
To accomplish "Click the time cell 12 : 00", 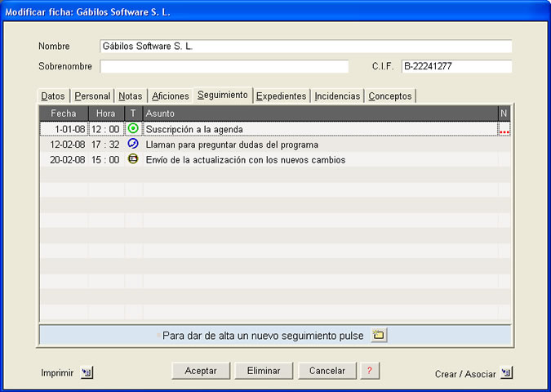I will 105,129.
